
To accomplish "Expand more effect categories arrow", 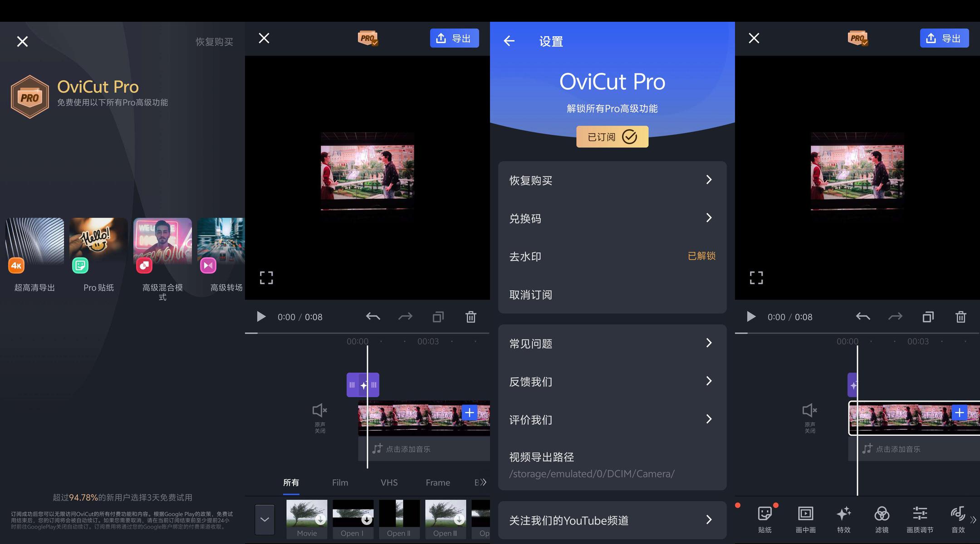I will tap(484, 482).
